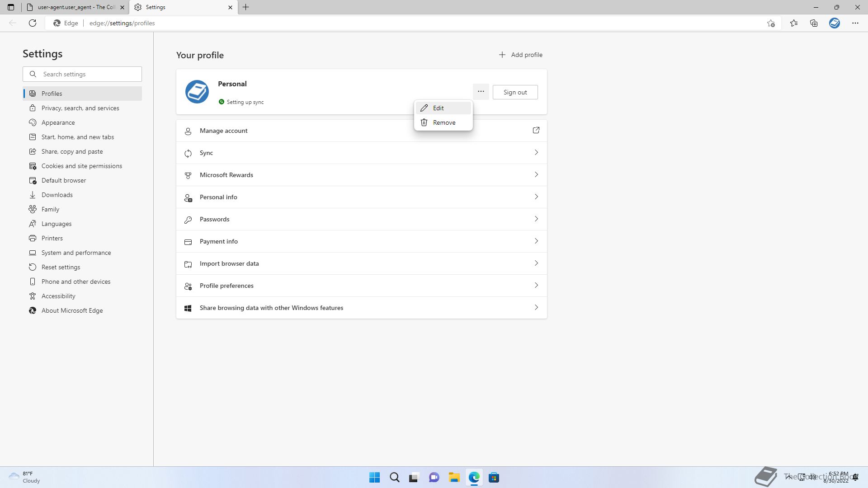Screen dimensions: 868x488
Task: Switch to the user-agent.user_agent tab
Action: pos(75,7)
